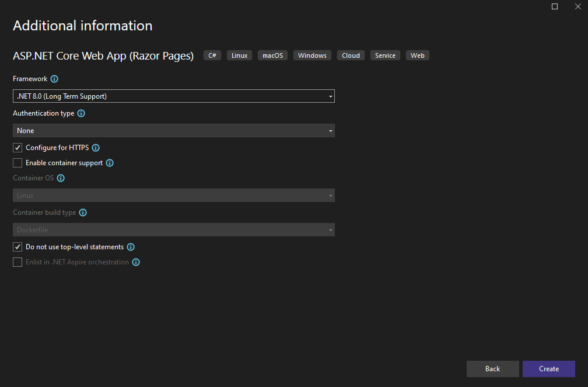Toggle Do not use top-level statements
The height and width of the screenshot is (387, 588).
[17, 246]
